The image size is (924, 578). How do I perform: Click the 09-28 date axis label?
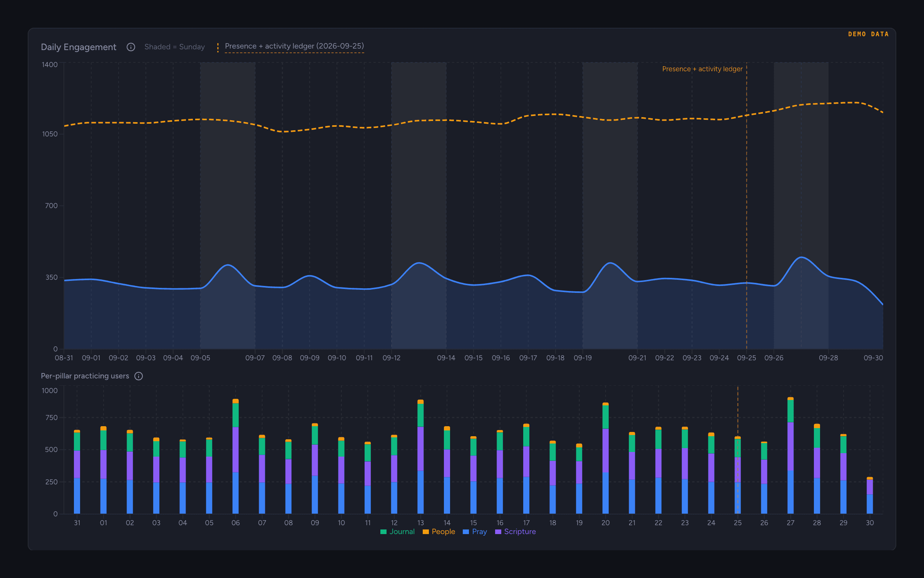click(x=829, y=358)
